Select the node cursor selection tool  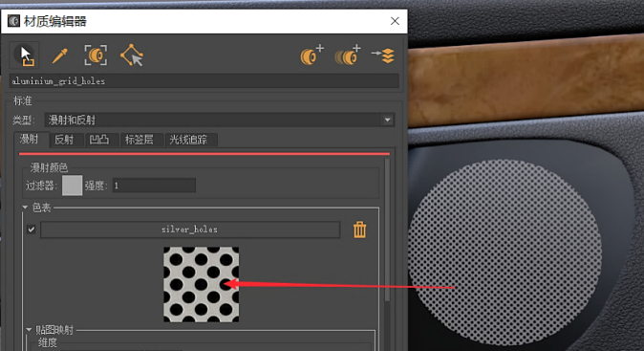pyautogui.click(x=132, y=55)
